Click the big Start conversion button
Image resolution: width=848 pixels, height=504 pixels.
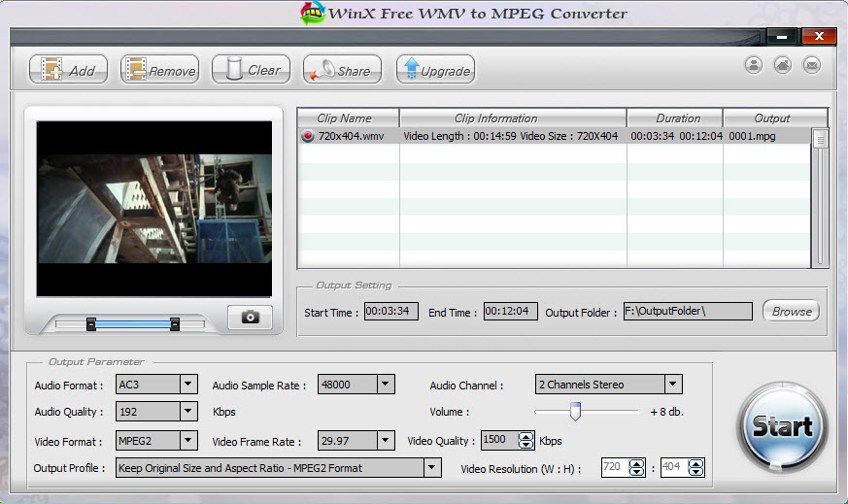[x=782, y=426]
